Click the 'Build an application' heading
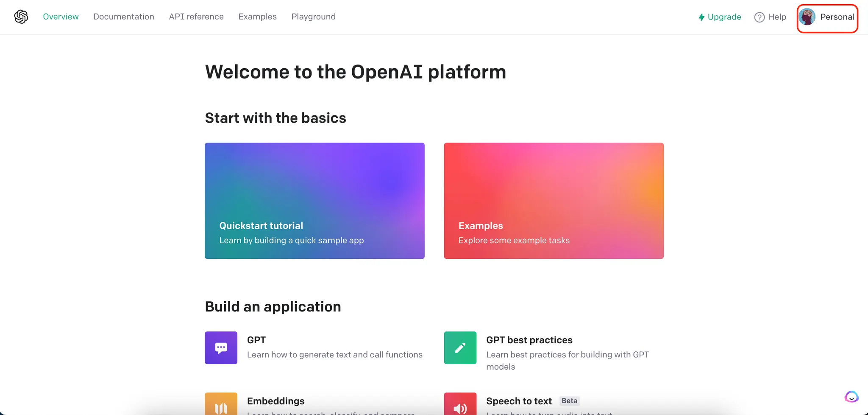 273,306
